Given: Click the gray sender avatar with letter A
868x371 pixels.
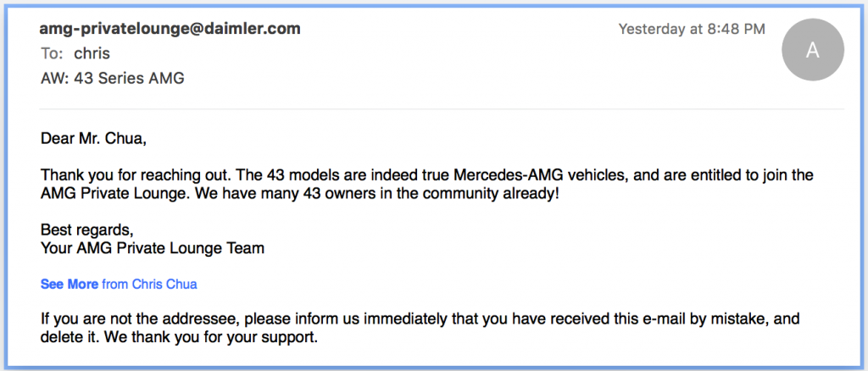Looking at the screenshot, I should pos(813,50).
